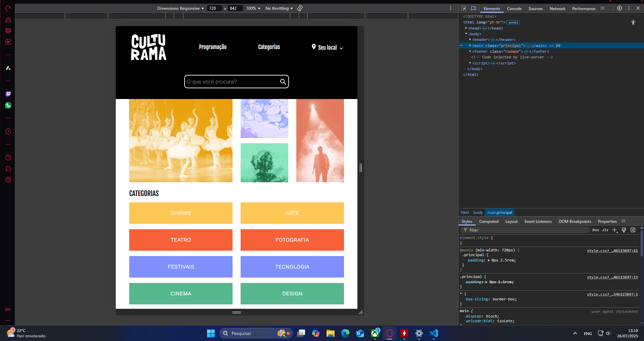
Task: Switch to the Performance tab
Action: pyautogui.click(x=584, y=9)
